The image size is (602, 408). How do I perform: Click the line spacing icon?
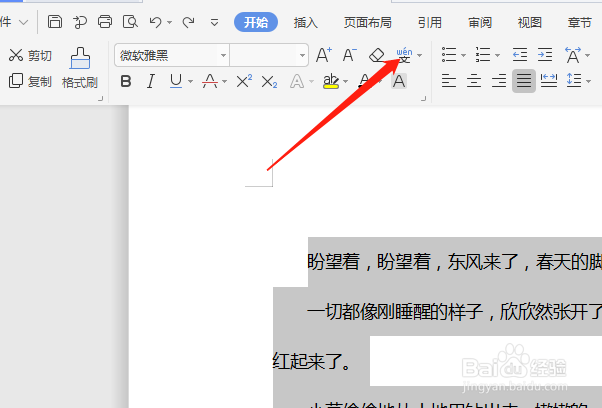574,81
